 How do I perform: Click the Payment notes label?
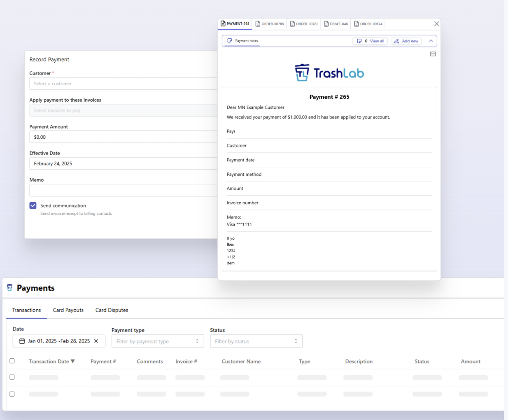pyautogui.click(x=247, y=41)
